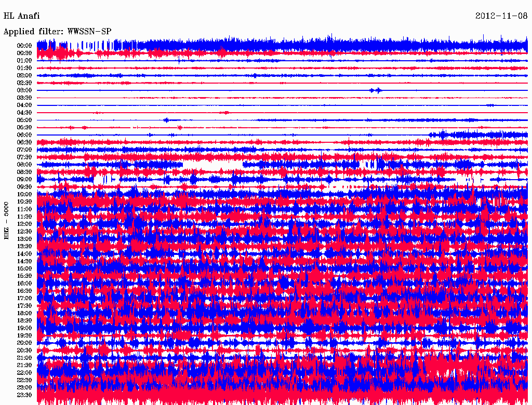Image resolution: width=532 pixels, height=405 pixels.
Task: Select the 02:30 time label
Action: (24, 83)
